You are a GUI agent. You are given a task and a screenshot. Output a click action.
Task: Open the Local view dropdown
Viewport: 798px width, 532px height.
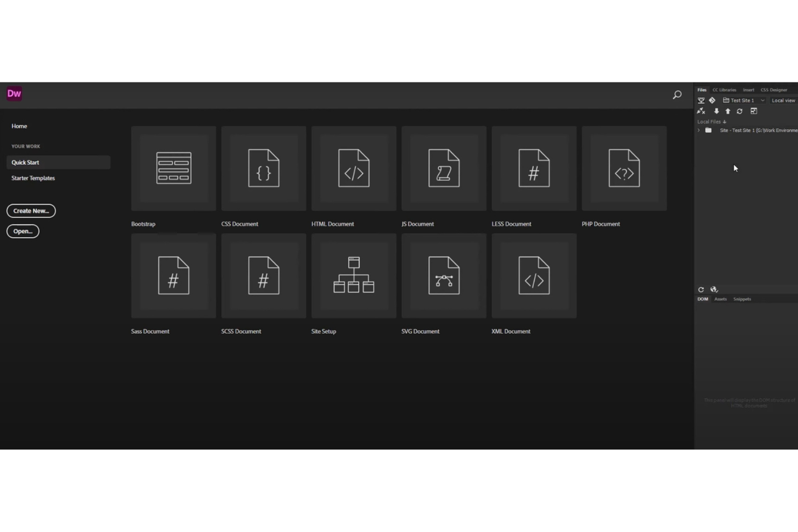pyautogui.click(x=783, y=100)
